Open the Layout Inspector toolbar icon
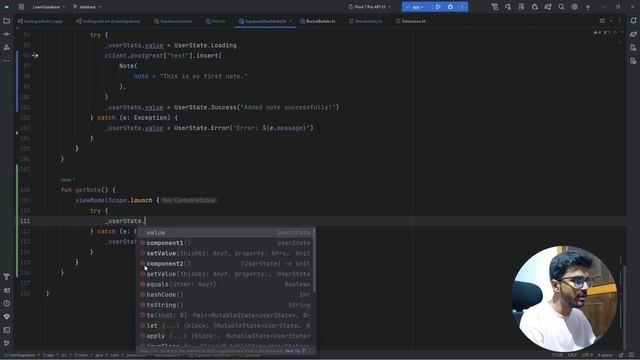The width and height of the screenshot is (640, 360). click(x=521, y=7)
